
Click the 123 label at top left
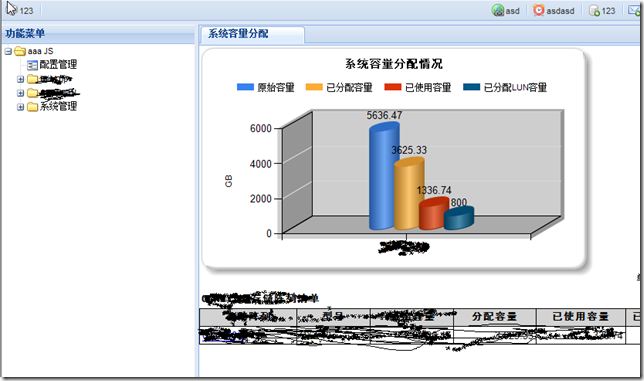point(26,11)
